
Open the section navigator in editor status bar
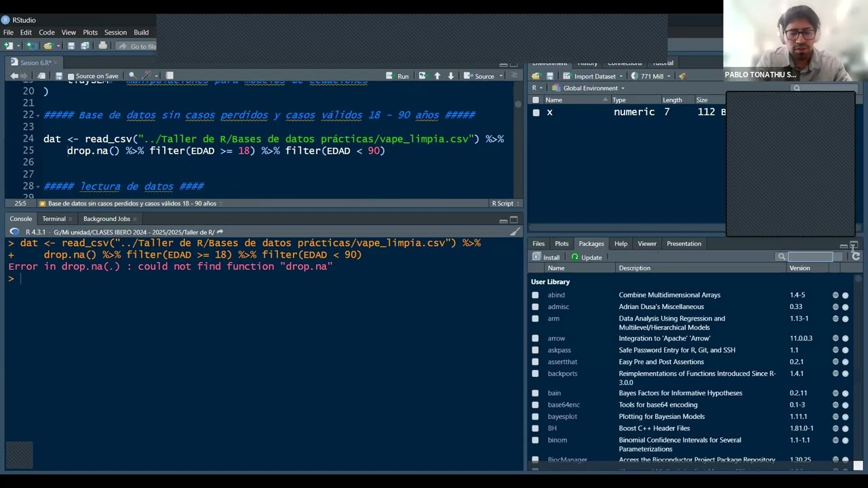coord(132,203)
